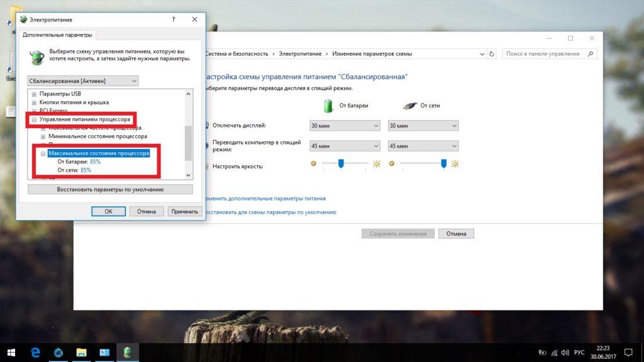
Task: Switch the РУС input language indicator
Action: tap(579, 353)
